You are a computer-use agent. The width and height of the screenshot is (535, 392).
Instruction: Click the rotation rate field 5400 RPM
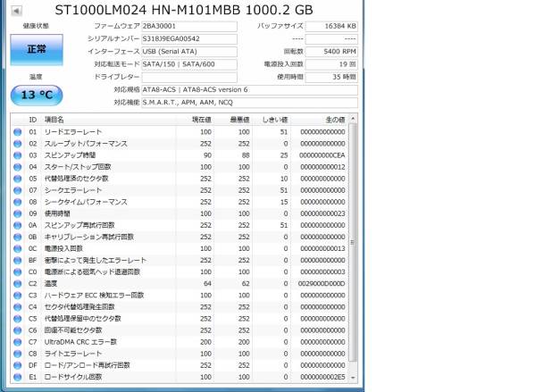[x=331, y=52]
